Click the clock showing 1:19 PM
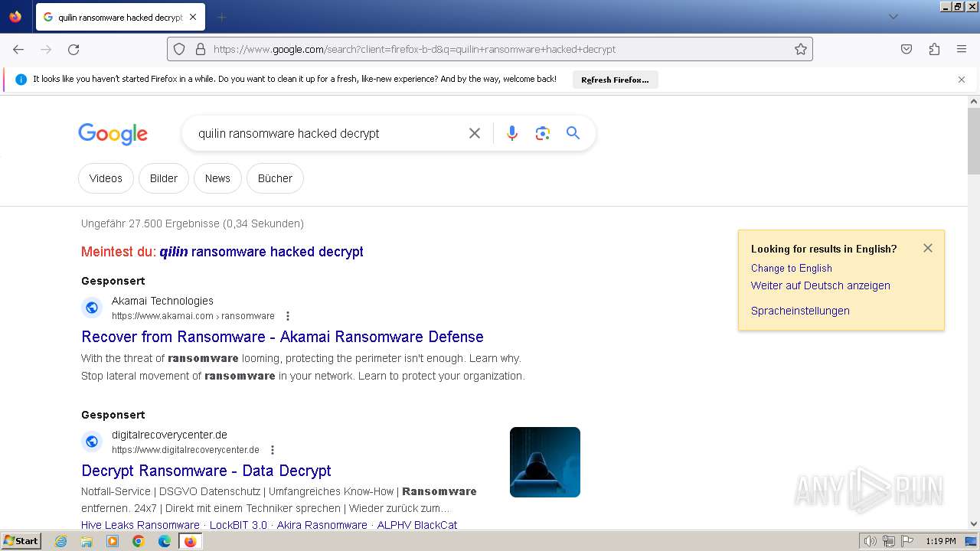This screenshot has height=551, width=980. click(941, 541)
